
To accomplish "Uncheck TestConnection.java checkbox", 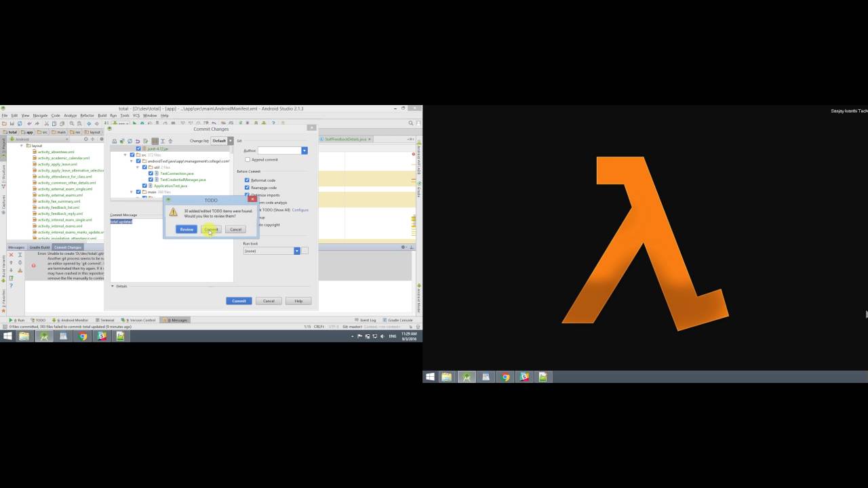I will coord(151,174).
